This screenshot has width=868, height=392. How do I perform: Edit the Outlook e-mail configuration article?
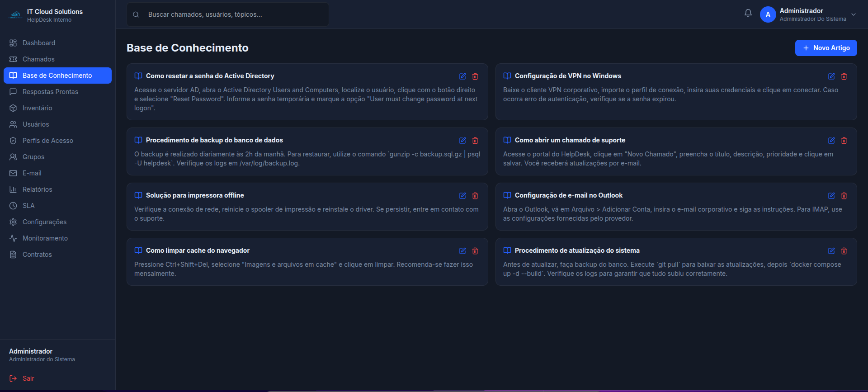click(x=831, y=196)
